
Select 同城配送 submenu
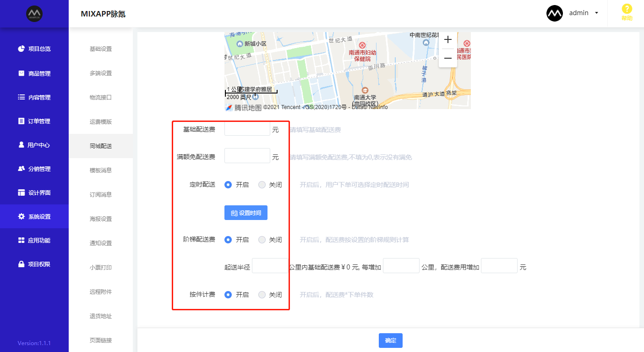pos(101,146)
